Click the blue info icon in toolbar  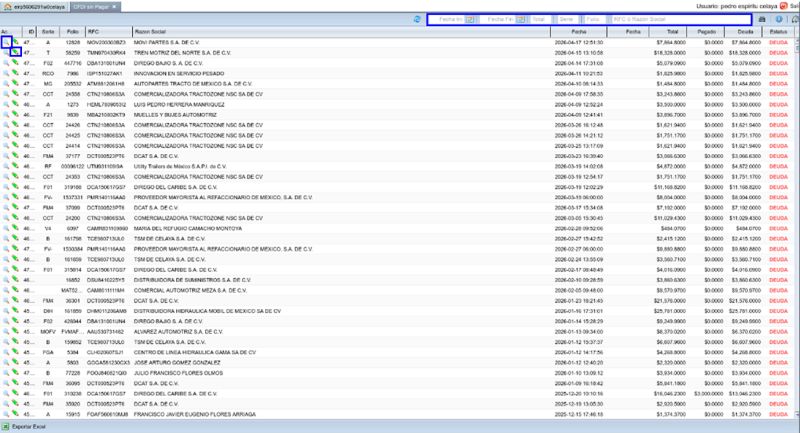click(779, 19)
